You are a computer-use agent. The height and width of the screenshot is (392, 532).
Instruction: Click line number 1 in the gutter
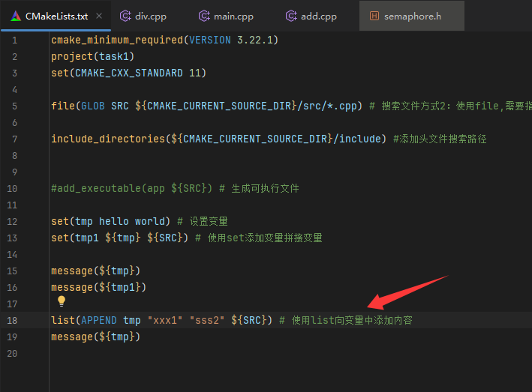pos(14,40)
